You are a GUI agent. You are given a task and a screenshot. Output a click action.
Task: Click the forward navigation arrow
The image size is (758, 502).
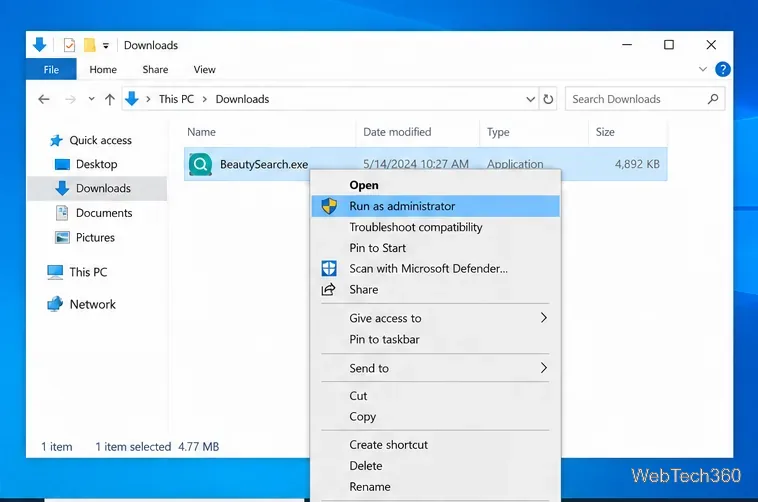pyautogui.click(x=71, y=99)
